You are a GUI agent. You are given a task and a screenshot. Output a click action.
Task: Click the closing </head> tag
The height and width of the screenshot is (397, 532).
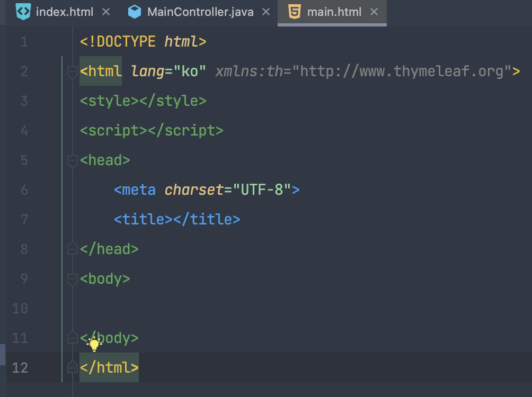click(x=109, y=249)
